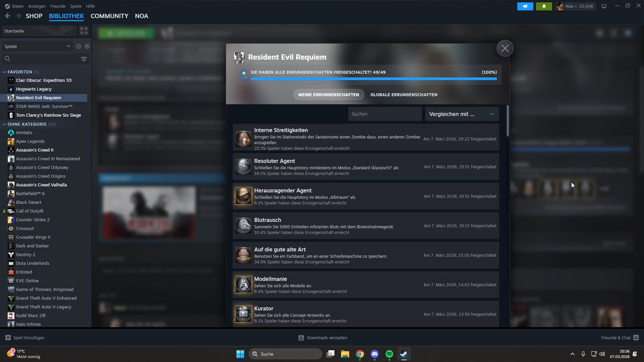Open advanced library filter options
The image size is (644, 362).
coord(84,59)
